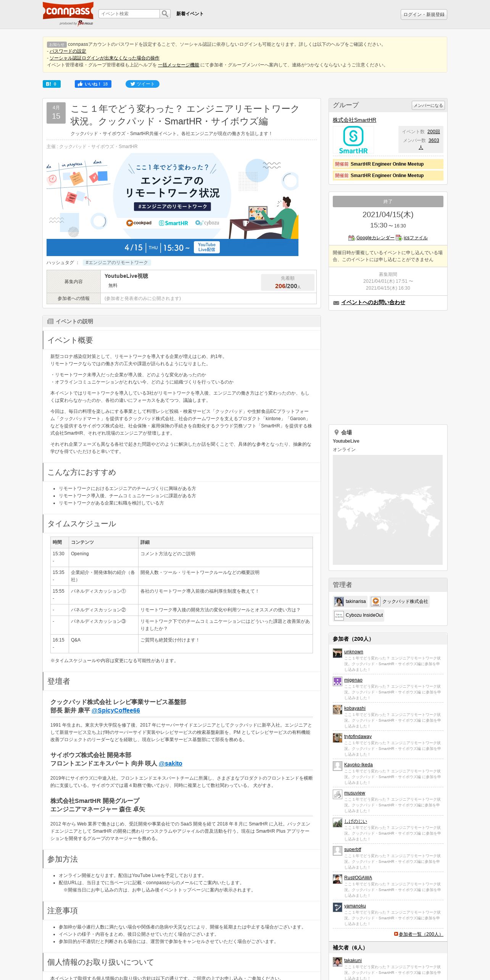Click the パネルディスカッション① schedule cell

click(x=103, y=595)
